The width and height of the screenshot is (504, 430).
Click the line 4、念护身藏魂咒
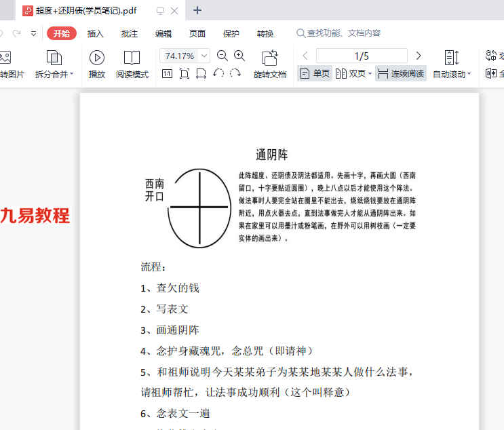click(227, 351)
